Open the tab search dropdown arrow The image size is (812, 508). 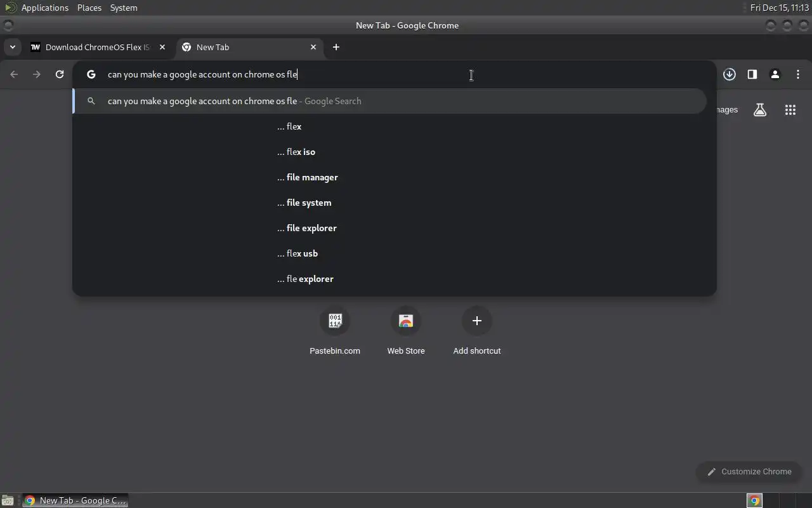(12, 47)
